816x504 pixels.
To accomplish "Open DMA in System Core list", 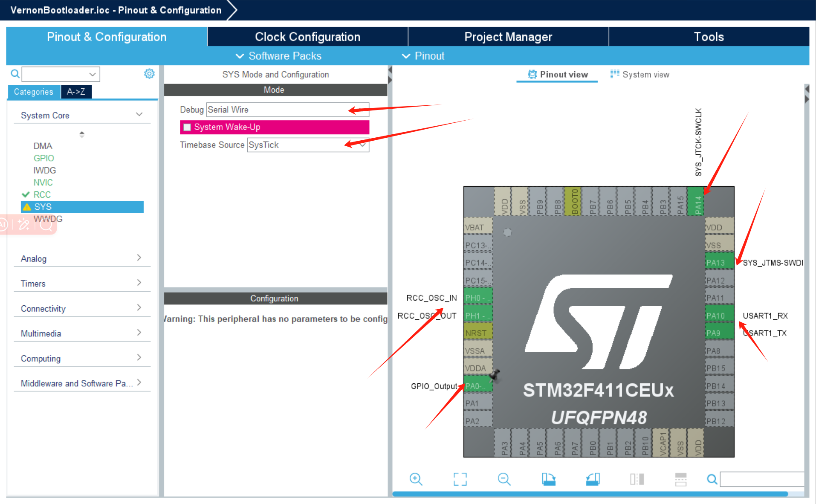I will pos(43,146).
